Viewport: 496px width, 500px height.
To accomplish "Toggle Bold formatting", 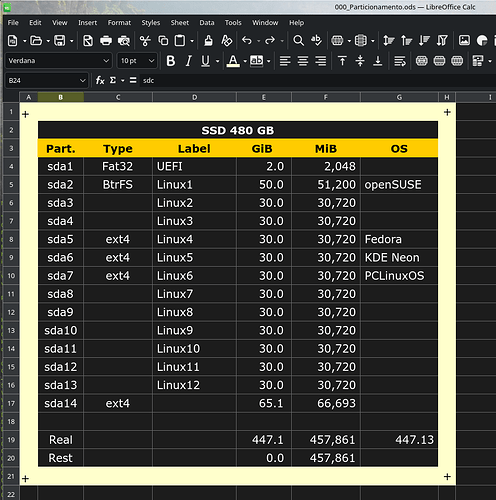I will (x=171, y=61).
